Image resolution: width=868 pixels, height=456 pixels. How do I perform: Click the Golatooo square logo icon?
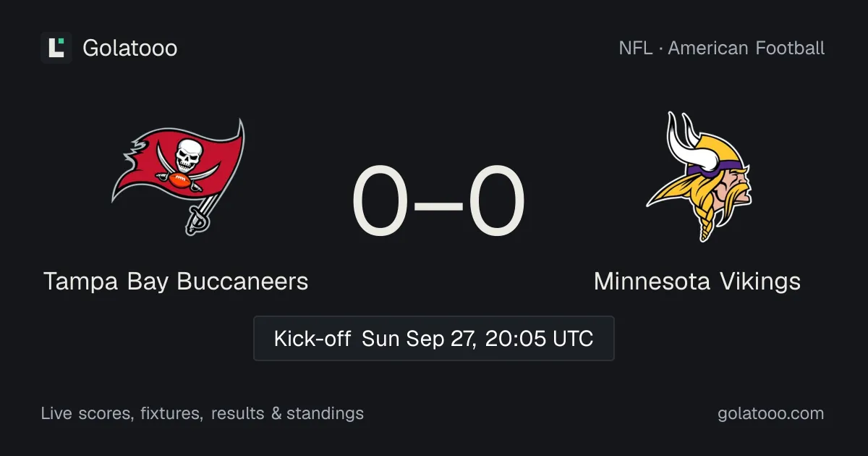(x=56, y=48)
